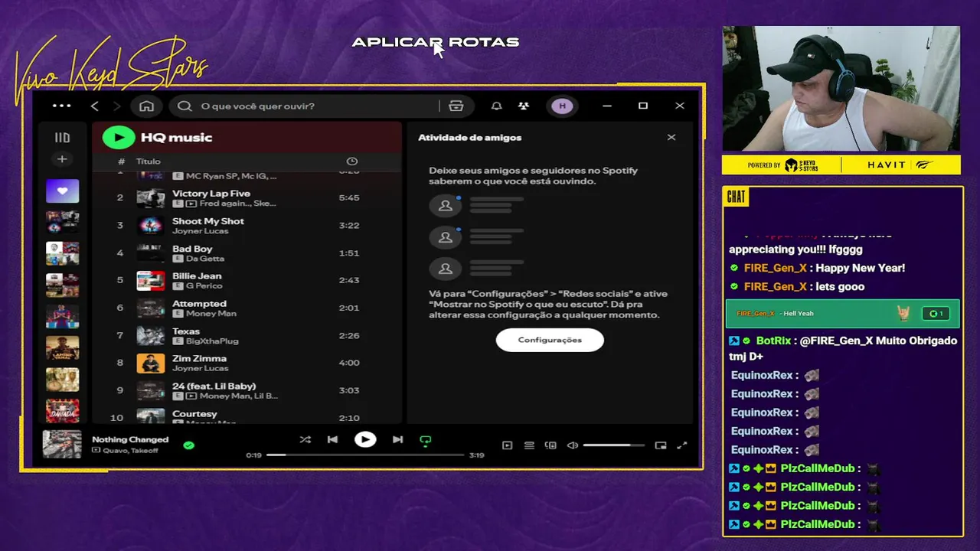Open the Spotify Home page

pos(146,106)
